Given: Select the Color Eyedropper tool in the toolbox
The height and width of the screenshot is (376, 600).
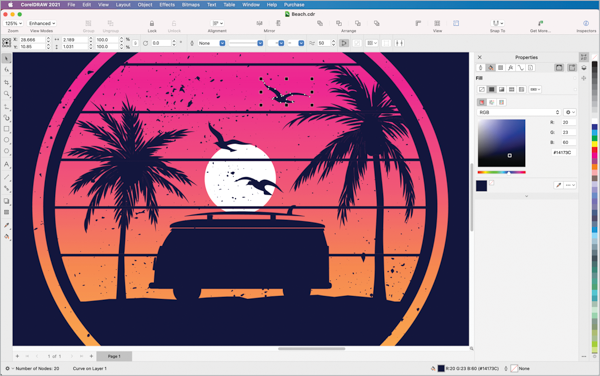Looking at the screenshot, I should point(6,225).
